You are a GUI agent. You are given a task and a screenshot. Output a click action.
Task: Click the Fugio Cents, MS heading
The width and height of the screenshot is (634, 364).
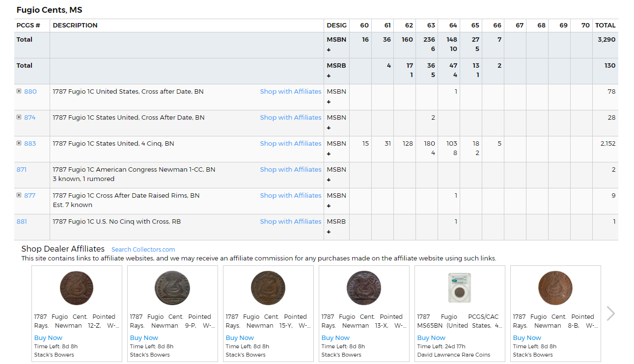tap(50, 10)
